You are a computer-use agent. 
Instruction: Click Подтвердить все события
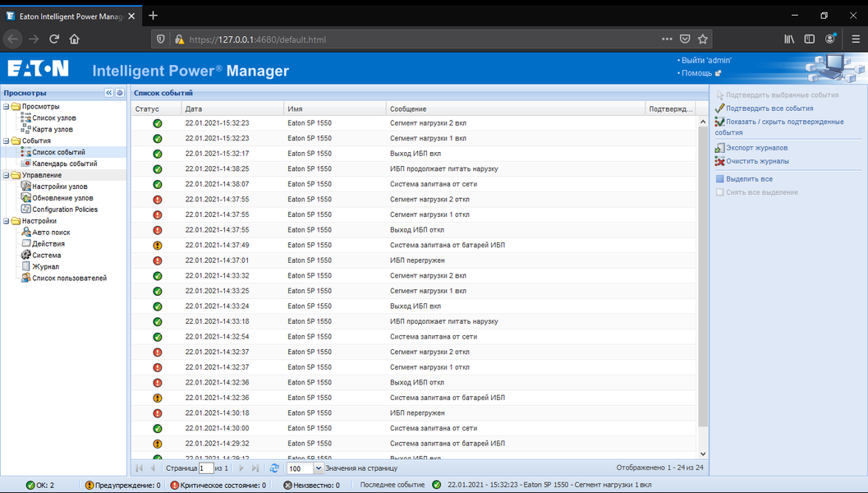769,108
